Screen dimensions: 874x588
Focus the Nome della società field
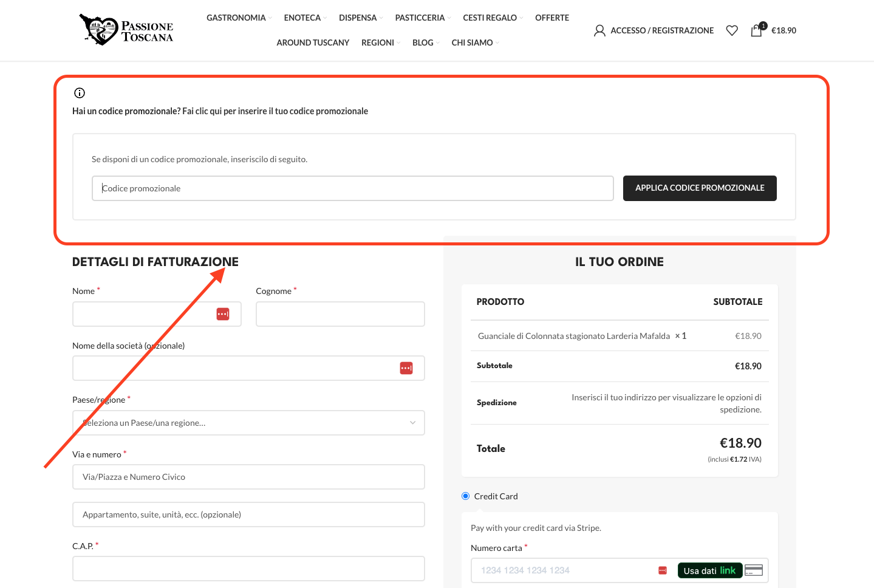(248, 368)
